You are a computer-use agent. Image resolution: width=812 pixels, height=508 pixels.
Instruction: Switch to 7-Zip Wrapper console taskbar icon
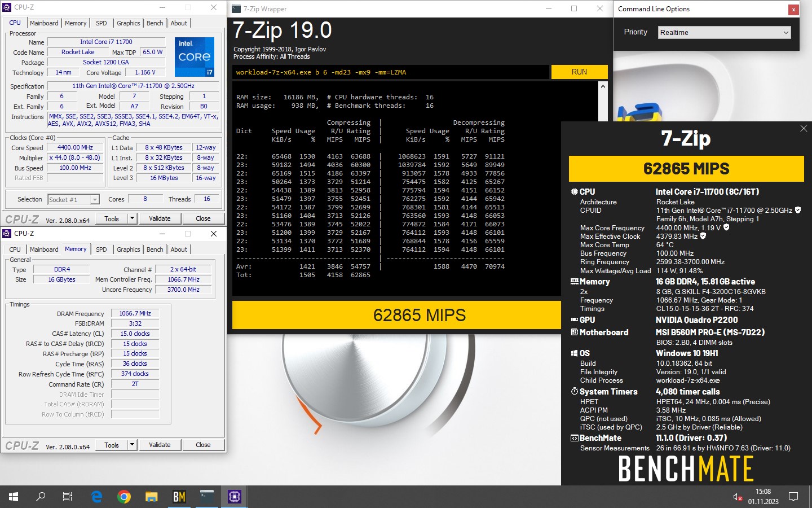207,497
